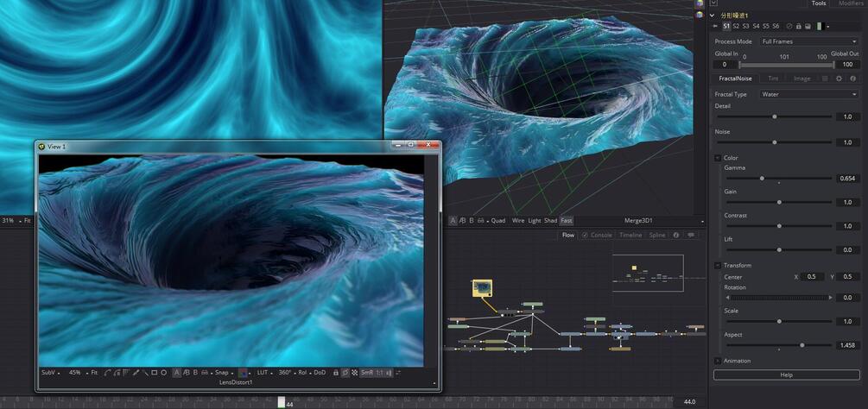Collapse the Transform section
This screenshot has width=868, height=409.
[x=718, y=266]
